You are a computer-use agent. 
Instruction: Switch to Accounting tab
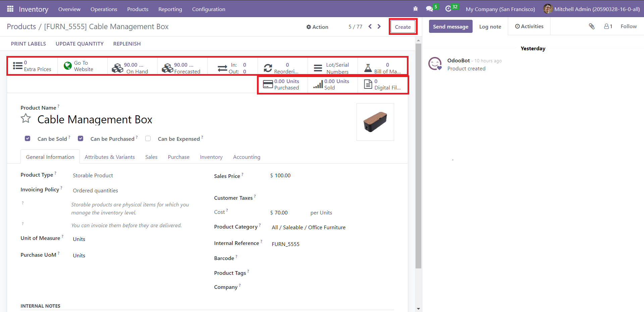pyautogui.click(x=247, y=157)
